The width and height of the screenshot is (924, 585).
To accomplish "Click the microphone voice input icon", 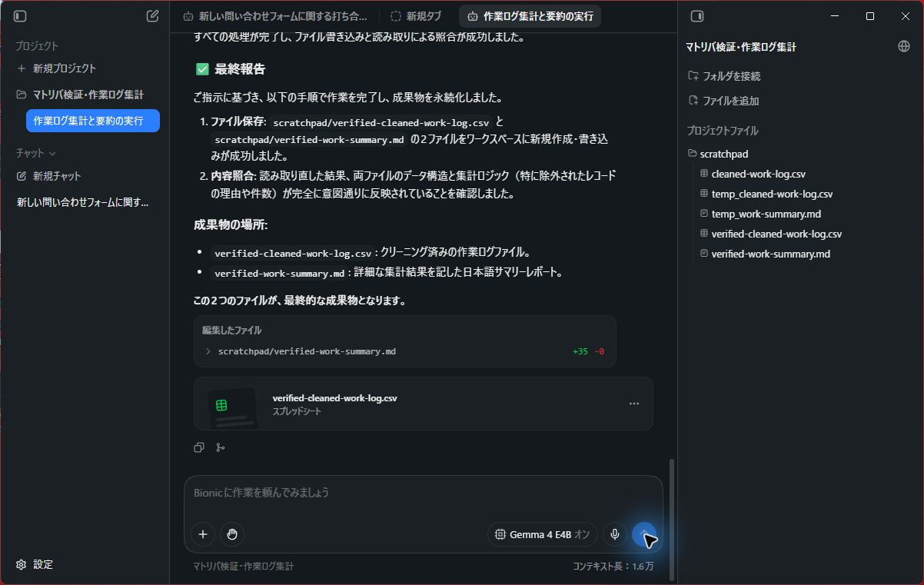I will (x=614, y=534).
